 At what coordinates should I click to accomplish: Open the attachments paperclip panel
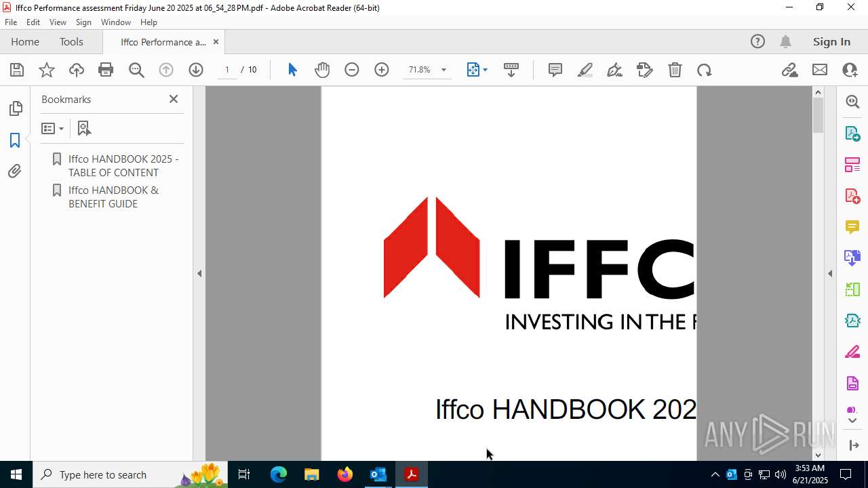pos(15,171)
